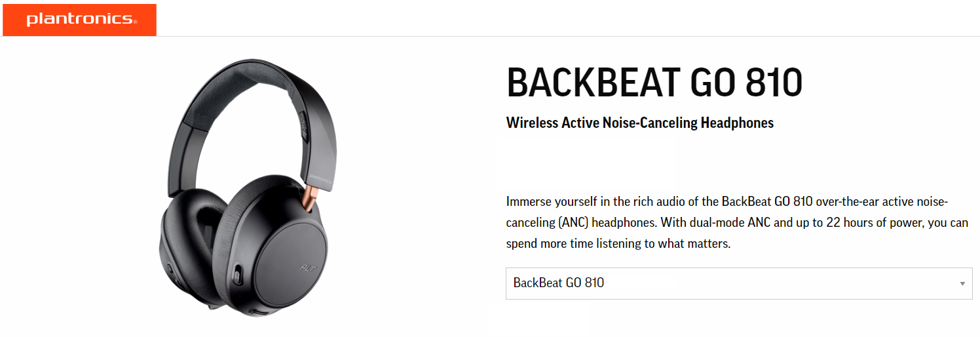Click the switch on the left earcup

tap(170, 270)
